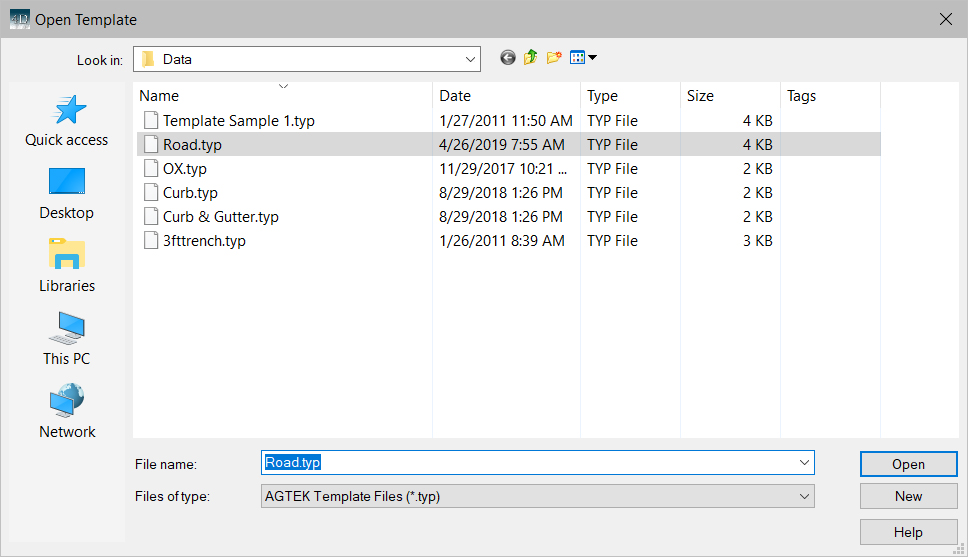Go to Desktop location

click(x=67, y=194)
